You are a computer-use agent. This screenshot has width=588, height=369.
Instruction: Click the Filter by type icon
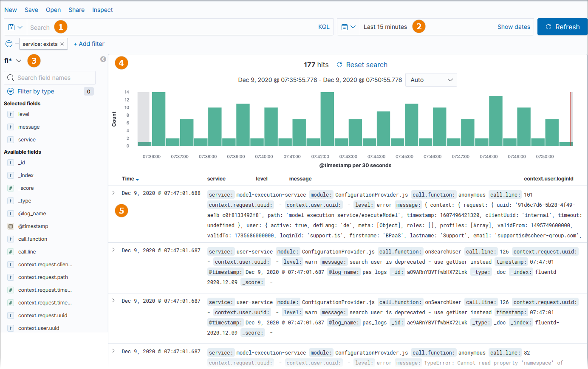pyautogui.click(x=11, y=91)
